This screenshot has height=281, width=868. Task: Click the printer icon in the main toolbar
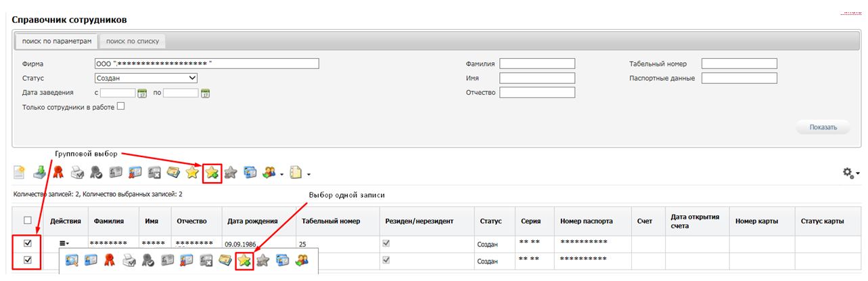coord(77,173)
